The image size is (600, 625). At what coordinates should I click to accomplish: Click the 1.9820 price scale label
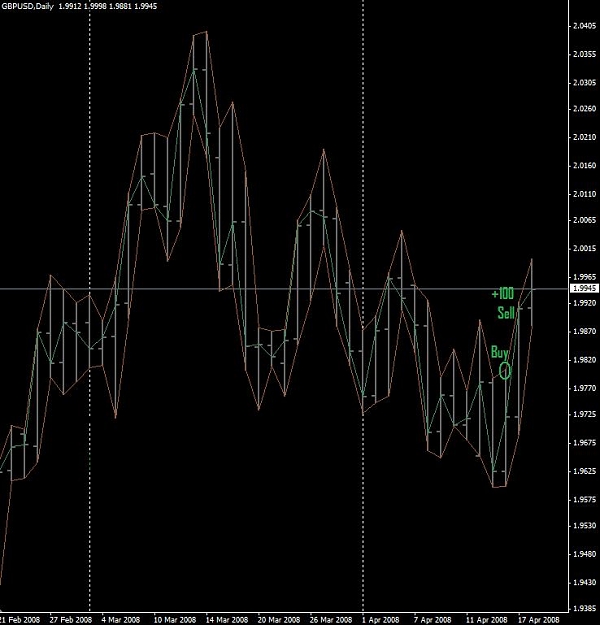point(584,360)
